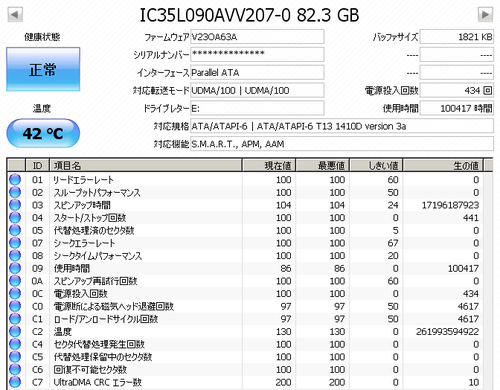The image size is (500, 390).
Task: Go to next disk with right arrow
Action: pos(485,15)
